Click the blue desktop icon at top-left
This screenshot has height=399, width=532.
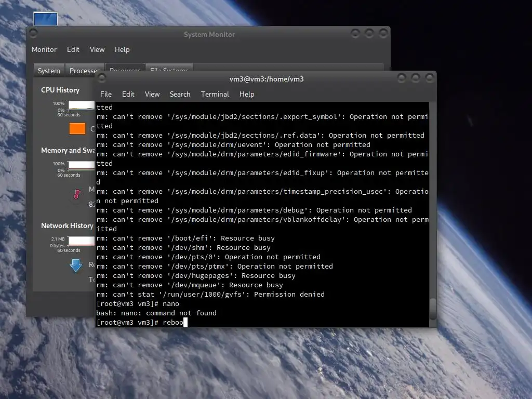[46, 19]
